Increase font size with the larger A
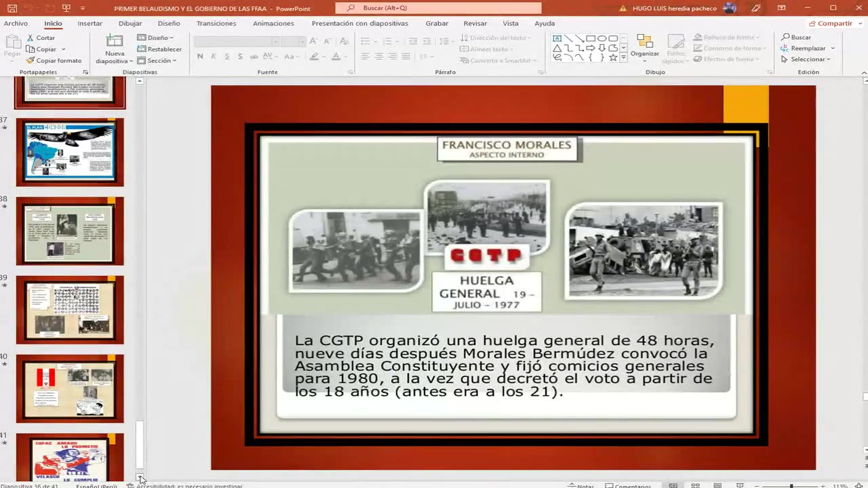This screenshot has width=868, height=488. [314, 41]
